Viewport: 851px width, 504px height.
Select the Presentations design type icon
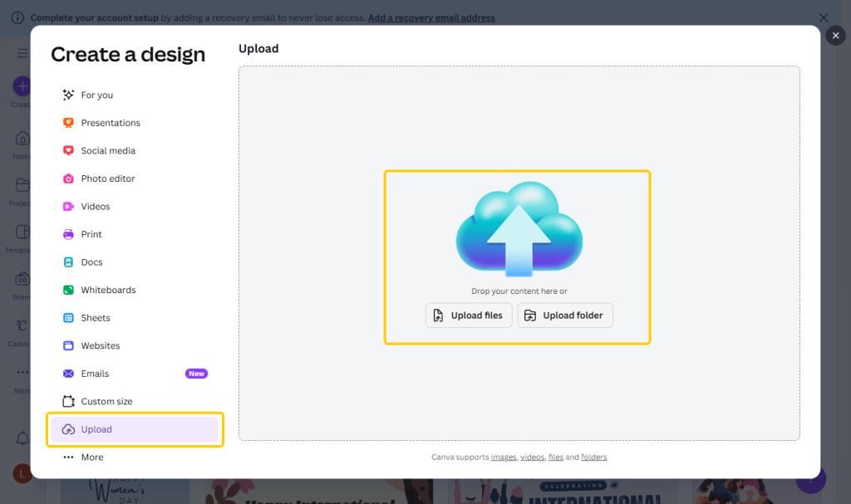click(x=67, y=122)
